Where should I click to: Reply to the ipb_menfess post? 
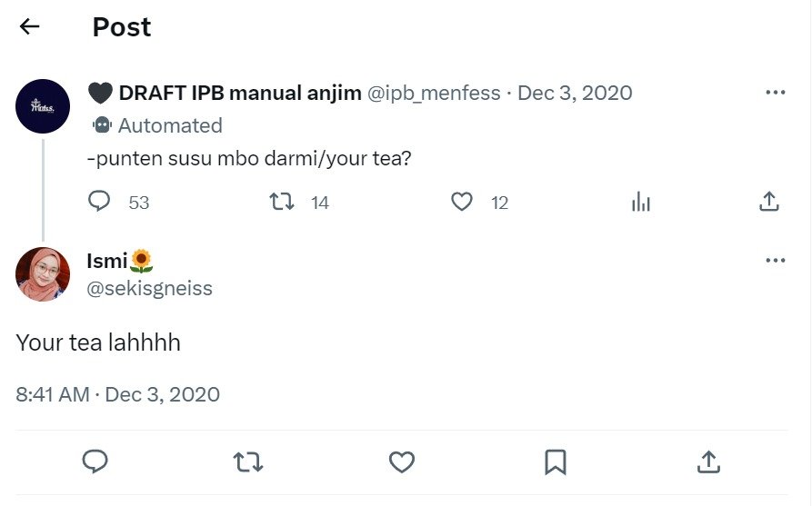coord(99,201)
